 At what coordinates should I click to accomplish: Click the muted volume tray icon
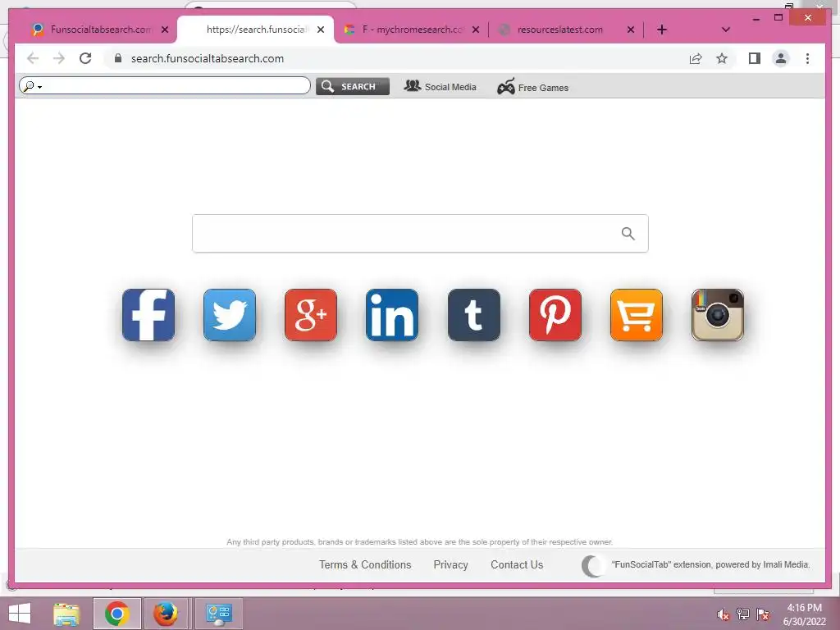724,614
